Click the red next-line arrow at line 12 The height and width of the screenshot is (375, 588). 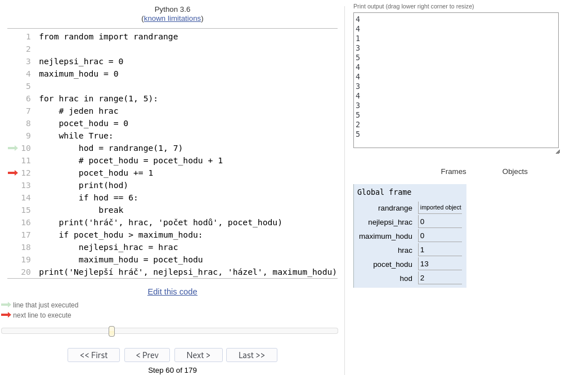[x=12, y=173]
